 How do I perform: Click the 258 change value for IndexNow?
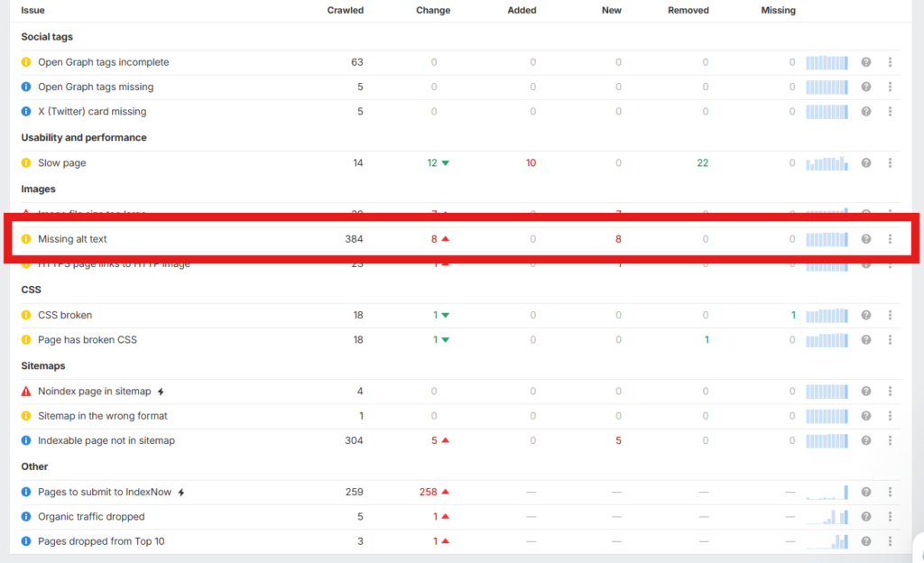click(x=428, y=492)
